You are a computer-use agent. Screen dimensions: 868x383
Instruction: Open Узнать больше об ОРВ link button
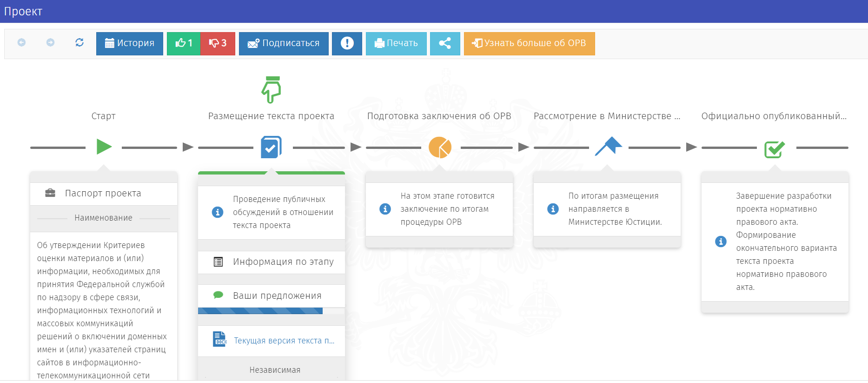529,43
